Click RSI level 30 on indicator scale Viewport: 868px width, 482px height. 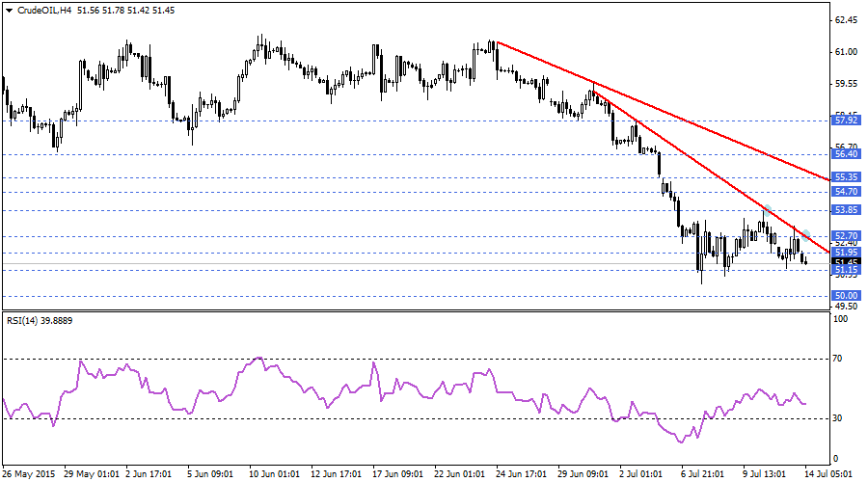pyautogui.click(x=838, y=417)
